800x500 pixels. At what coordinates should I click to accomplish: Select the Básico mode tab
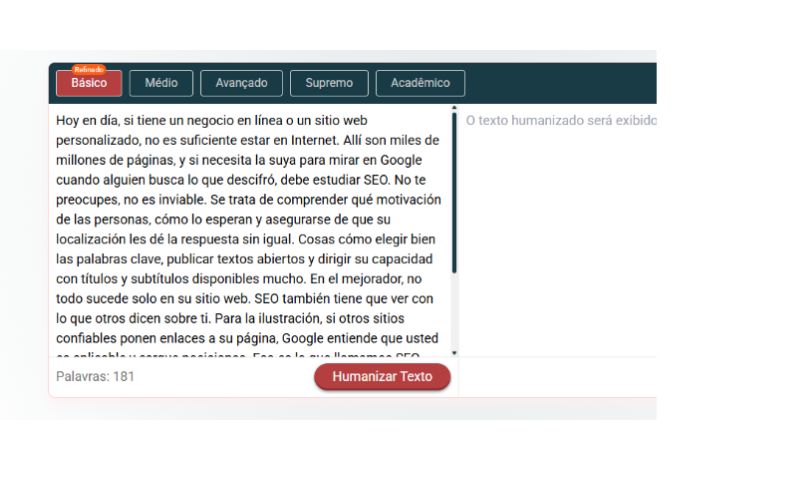tap(89, 83)
